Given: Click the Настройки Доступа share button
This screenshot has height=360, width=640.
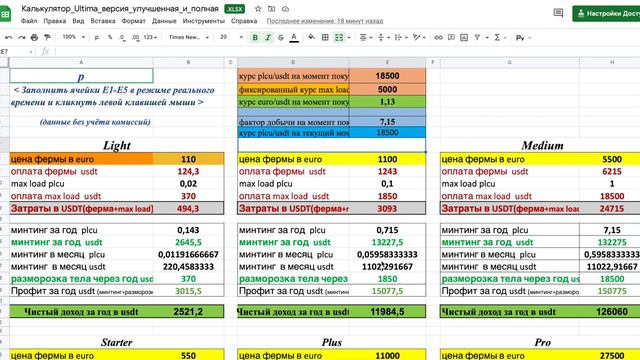Looking at the screenshot, I should pyautogui.click(x=606, y=13).
